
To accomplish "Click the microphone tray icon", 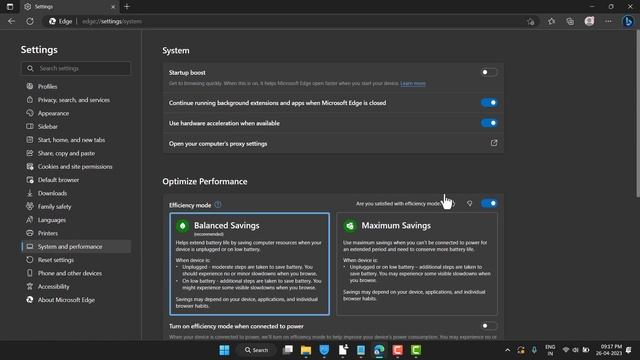I will 534,350.
